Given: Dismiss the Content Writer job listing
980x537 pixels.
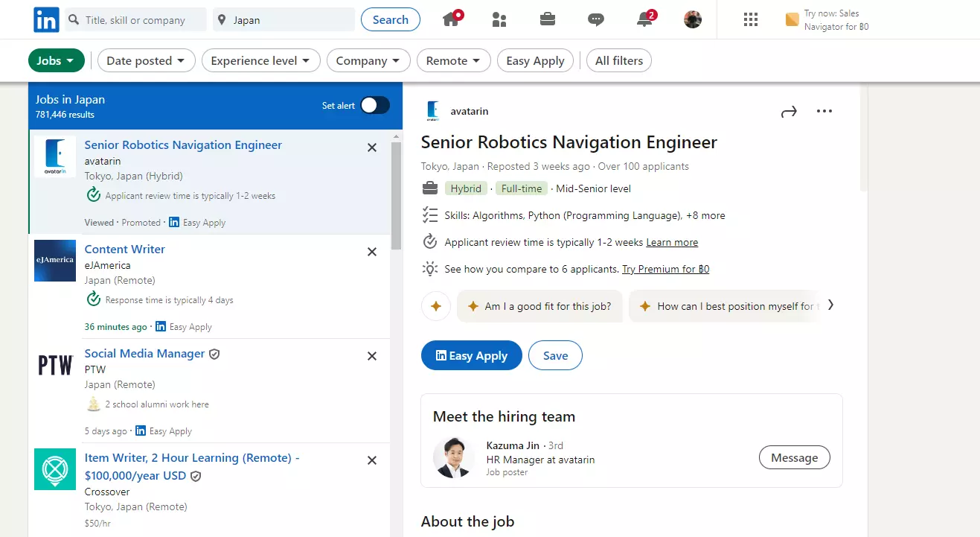Looking at the screenshot, I should (x=372, y=252).
